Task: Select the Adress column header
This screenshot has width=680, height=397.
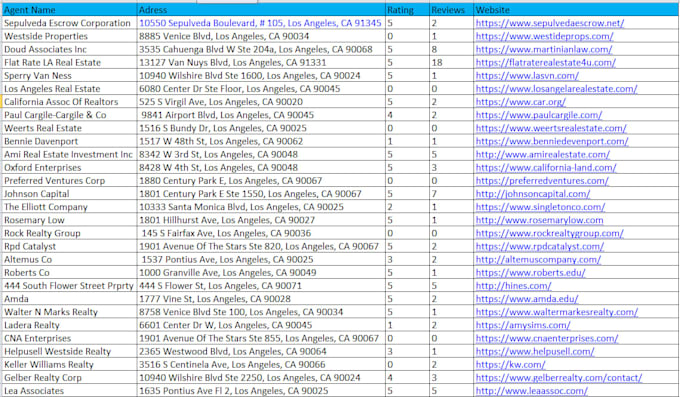Action: 261,10
